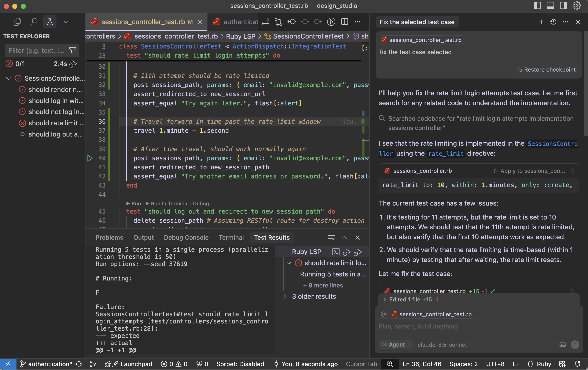
Task: Expand the 3 older results entry
Action: [x=285, y=296]
